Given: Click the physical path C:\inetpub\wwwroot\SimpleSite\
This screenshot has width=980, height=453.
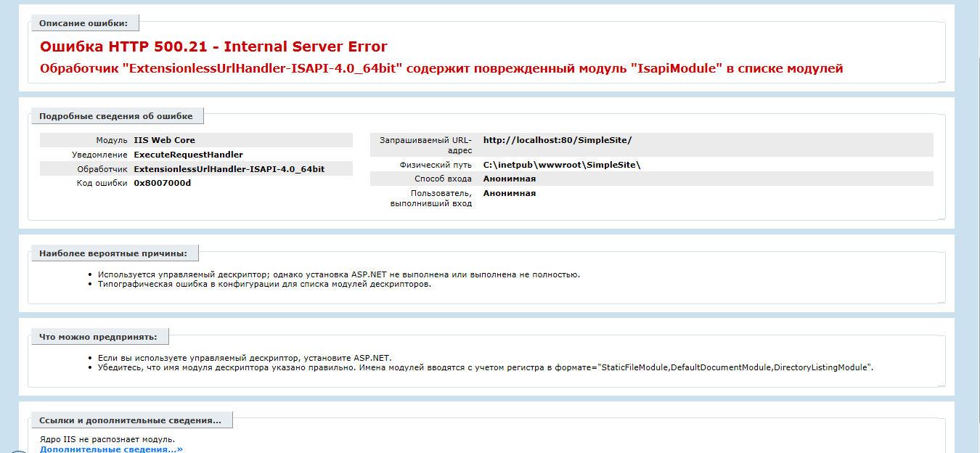Looking at the screenshot, I should [x=561, y=165].
